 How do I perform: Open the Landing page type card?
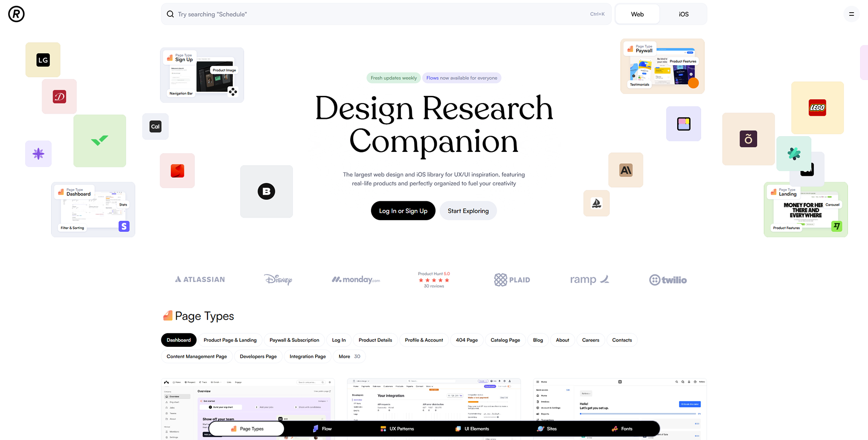point(806,209)
